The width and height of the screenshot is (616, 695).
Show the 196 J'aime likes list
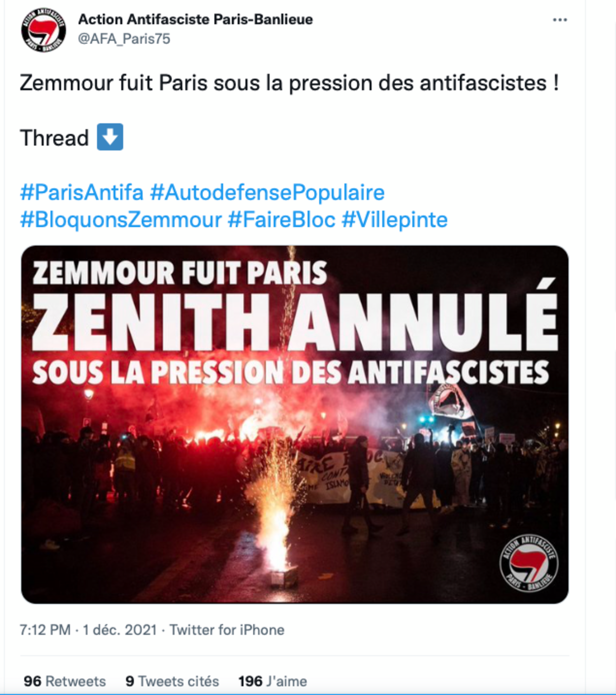(273, 681)
